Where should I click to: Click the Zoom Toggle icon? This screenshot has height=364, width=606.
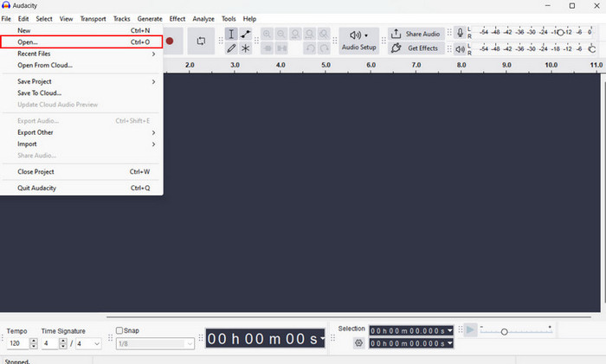click(x=324, y=34)
